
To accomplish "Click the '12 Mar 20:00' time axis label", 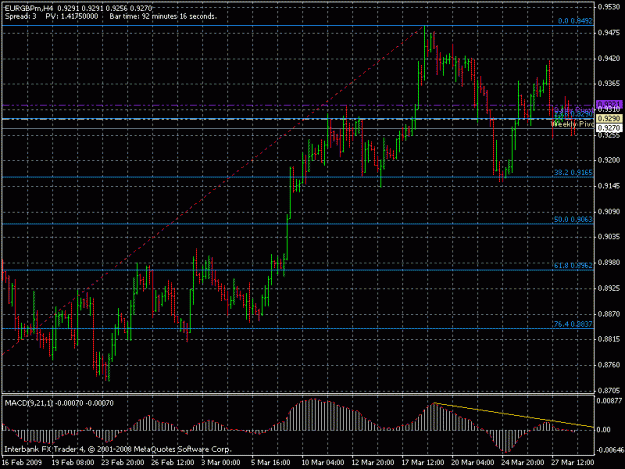I will [x=373, y=462].
